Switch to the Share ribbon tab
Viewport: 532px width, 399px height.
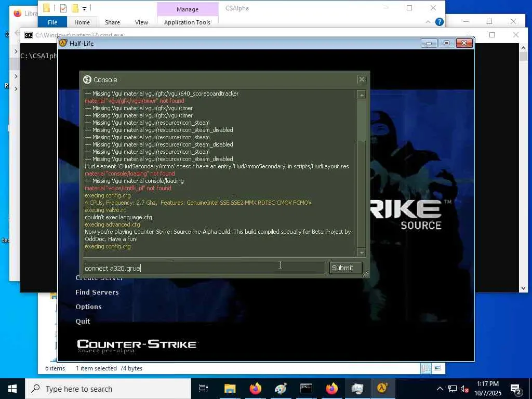(112, 22)
